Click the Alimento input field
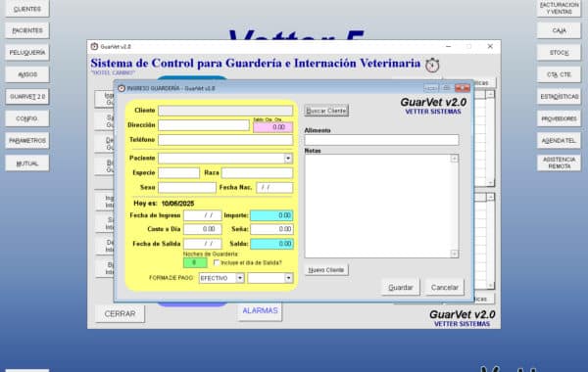The image size is (588, 372). pos(381,140)
